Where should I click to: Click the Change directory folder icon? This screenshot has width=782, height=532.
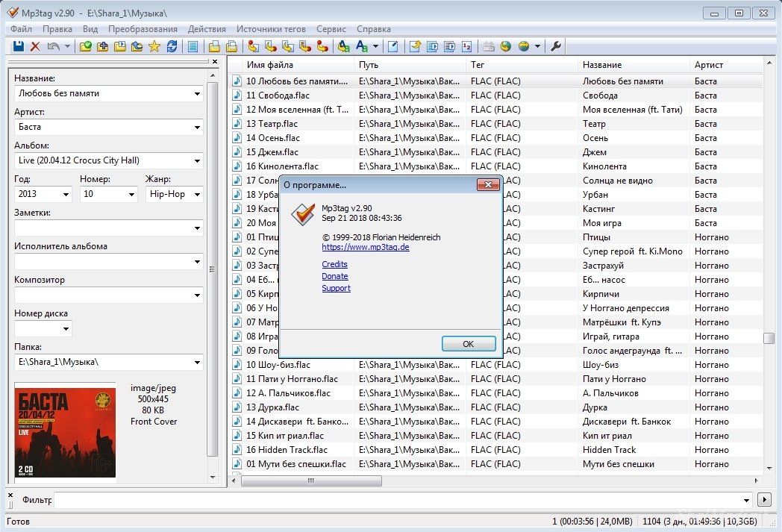(x=86, y=46)
